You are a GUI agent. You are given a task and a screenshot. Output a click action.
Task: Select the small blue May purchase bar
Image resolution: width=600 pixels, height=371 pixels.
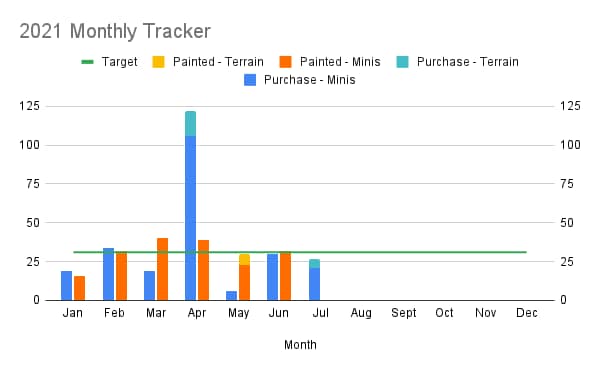(x=232, y=296)
